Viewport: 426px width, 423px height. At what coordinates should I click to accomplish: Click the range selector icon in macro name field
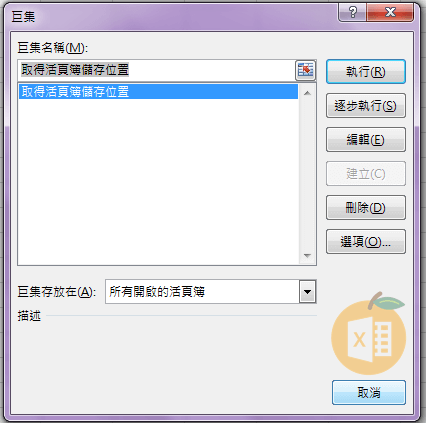click(x=305, y=70)
